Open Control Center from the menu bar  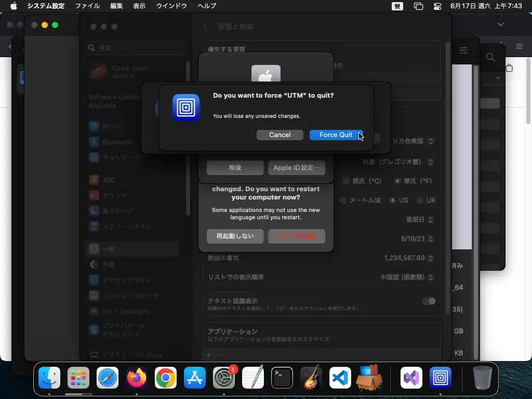(x=437, y=6)
